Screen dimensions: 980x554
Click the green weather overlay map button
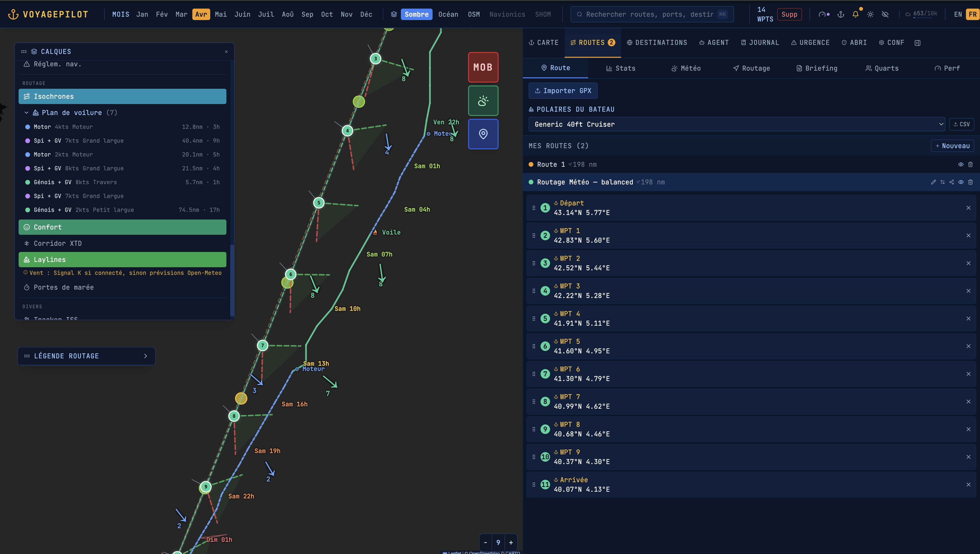(483, 101)
